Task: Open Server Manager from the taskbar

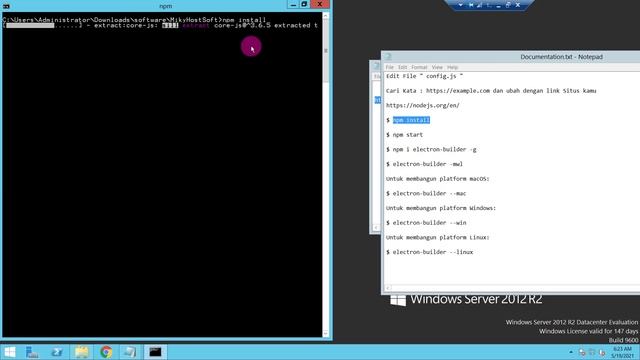Action: point(32,352)
